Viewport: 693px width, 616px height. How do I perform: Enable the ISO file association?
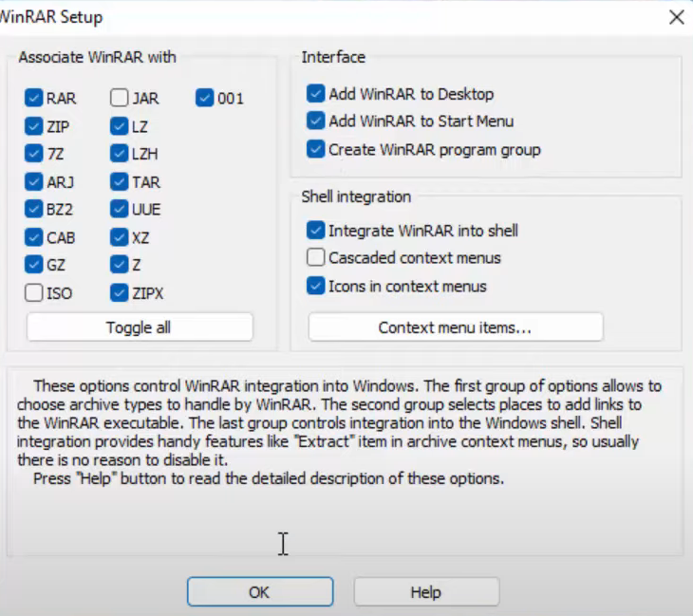(x=35, y=293)
